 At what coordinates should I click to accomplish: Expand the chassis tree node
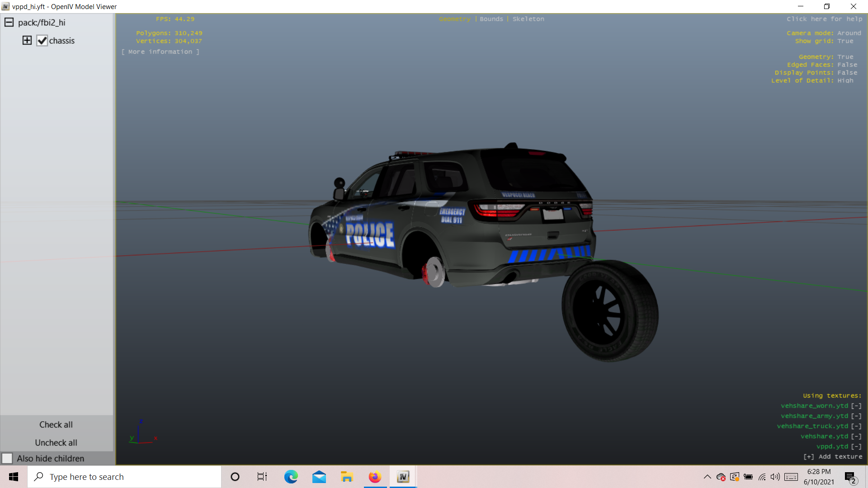click(x=27, y=41)
